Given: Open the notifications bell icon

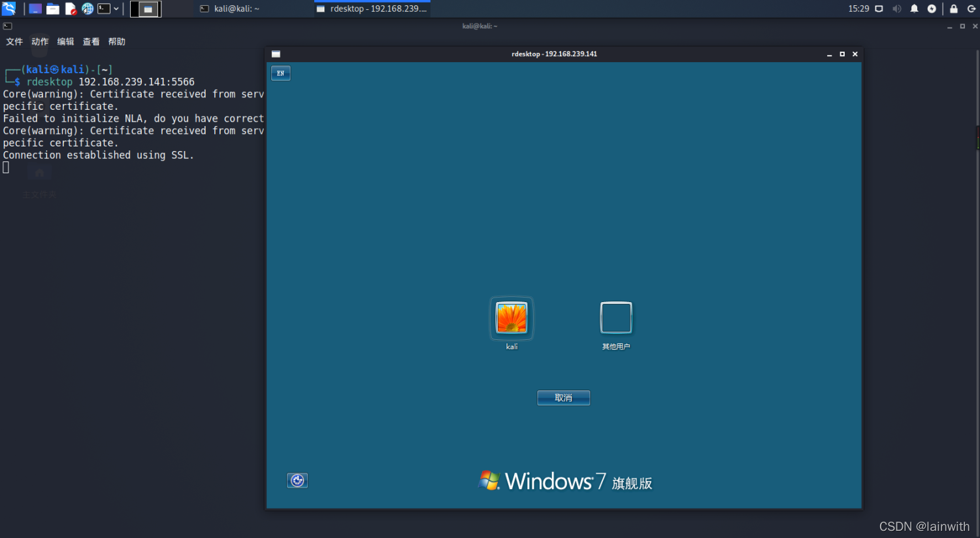Looking at the screenshot, I should [x=914, y=9].
